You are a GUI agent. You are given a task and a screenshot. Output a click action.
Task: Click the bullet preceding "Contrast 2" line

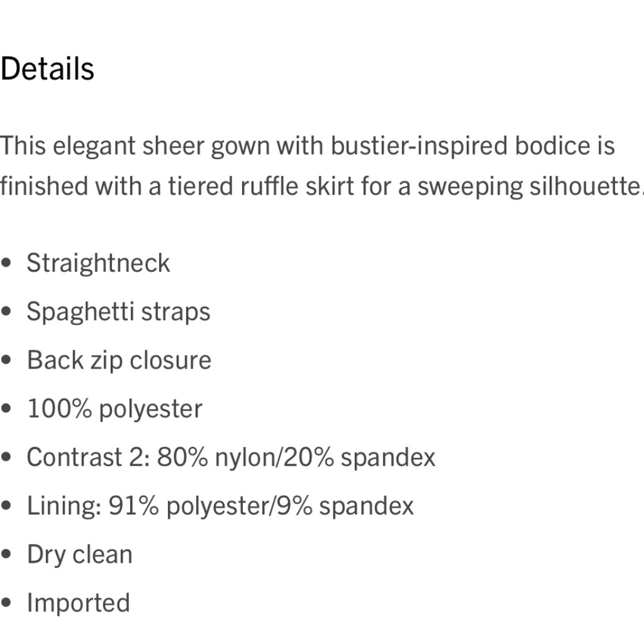pyautogui.click(x=6, y=458)
